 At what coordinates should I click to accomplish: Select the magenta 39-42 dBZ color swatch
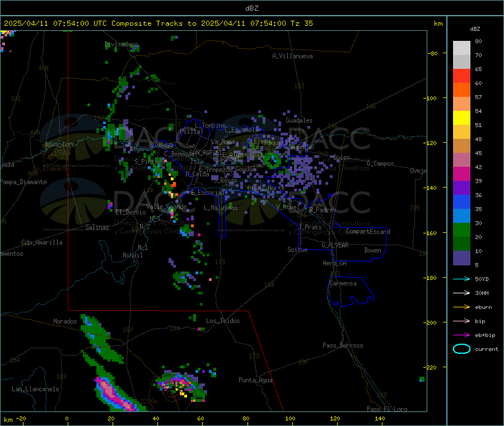[x=461, y=174]
